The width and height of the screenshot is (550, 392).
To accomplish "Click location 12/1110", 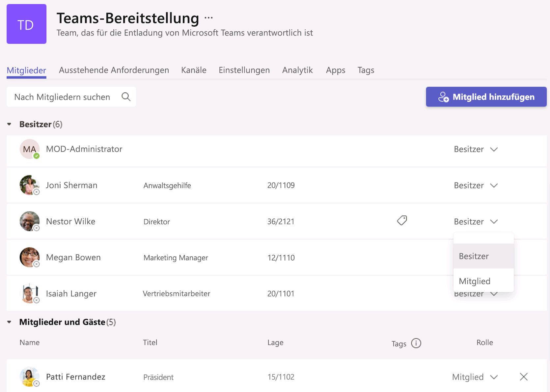I will click(x=281, y=258).
